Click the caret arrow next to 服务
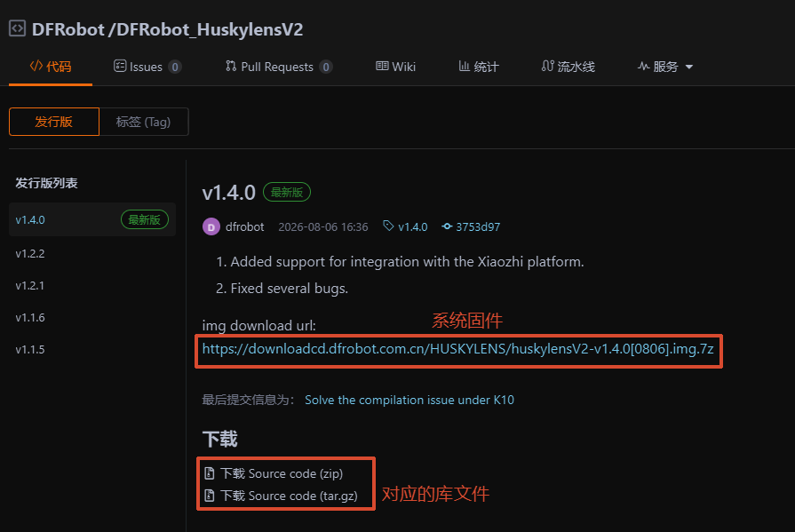Screen dimensions: 795x532 [x=688, y=67]
